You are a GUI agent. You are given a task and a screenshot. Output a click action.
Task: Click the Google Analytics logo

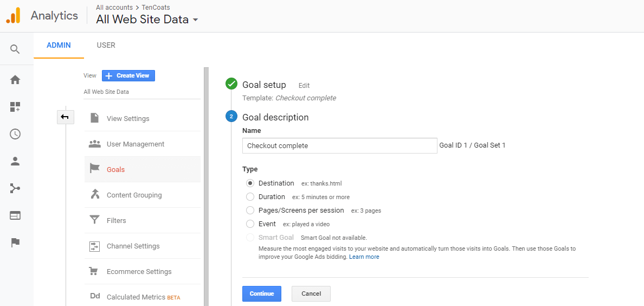[12, 16]
